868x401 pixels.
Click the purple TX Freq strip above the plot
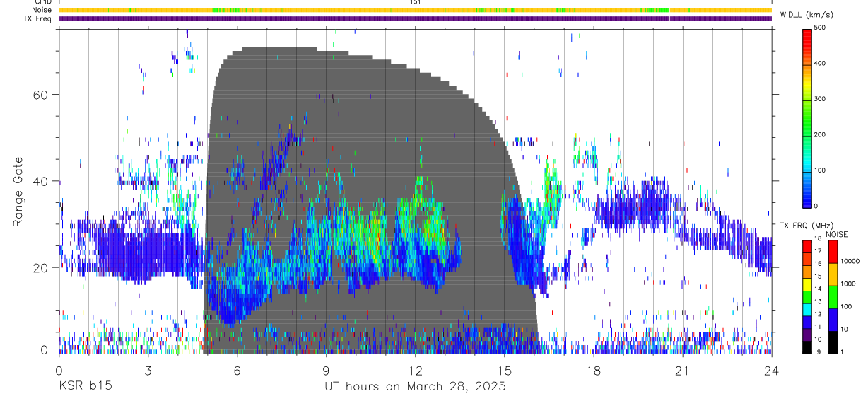click(416, 18)
